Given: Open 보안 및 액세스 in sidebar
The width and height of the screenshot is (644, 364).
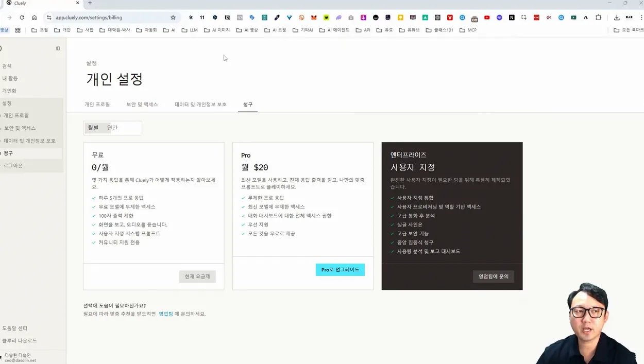Looking at the screenshot, I should click(x=20, y=128).
